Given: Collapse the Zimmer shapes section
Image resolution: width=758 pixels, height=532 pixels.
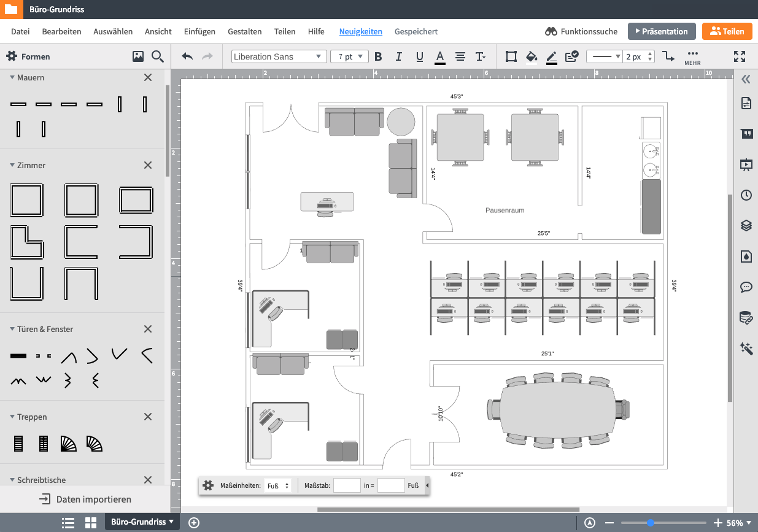Looking at the screenshot, I should (x=12, y=165).
